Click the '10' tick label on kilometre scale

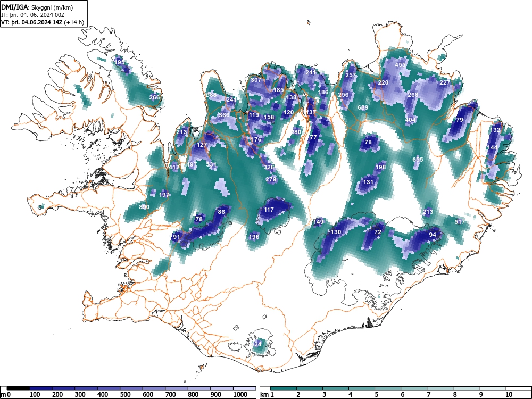point(508,395)
